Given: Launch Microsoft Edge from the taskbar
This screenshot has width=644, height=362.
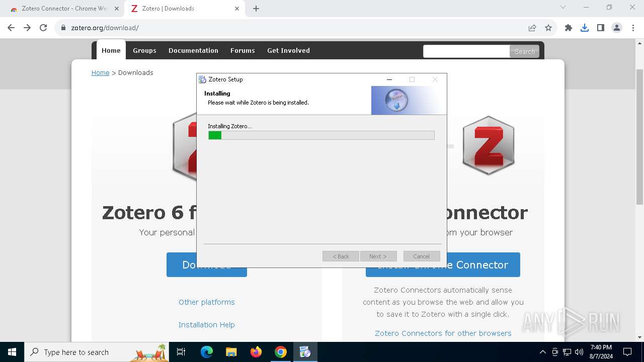Looking at the screenshot, I should tap(207, 352).
